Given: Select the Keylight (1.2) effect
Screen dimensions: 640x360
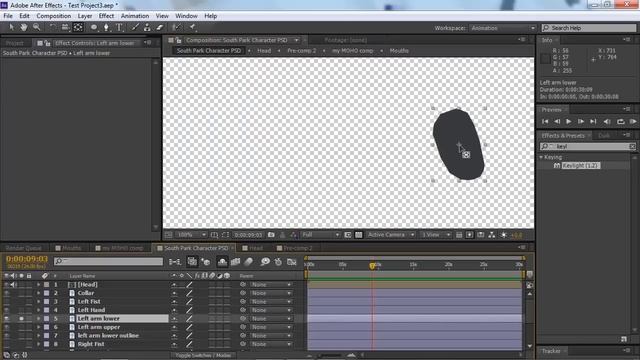Looking at the screenshot, I should tap(580, 165).
